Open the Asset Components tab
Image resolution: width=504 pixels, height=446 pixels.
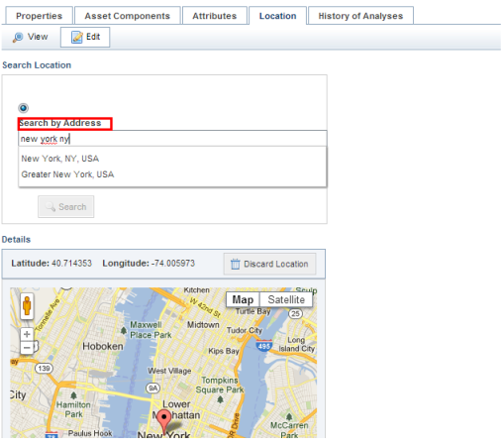pyautogui.click(x=128, y=16)
